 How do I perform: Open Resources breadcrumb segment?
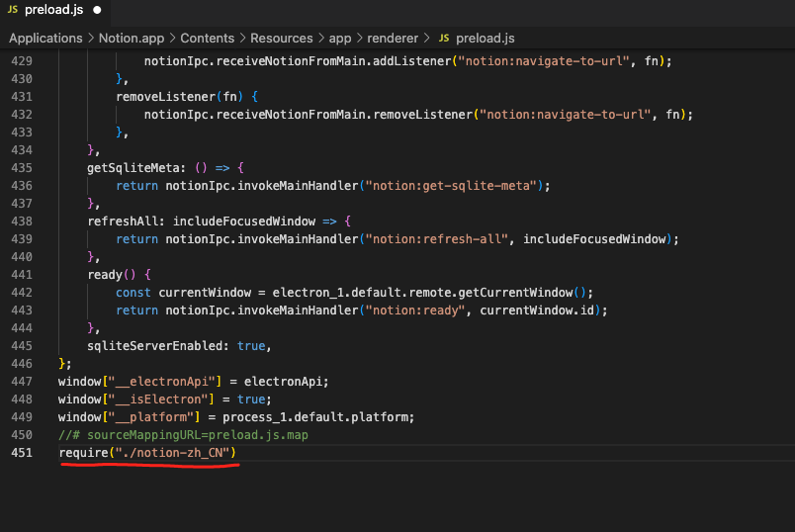coord(282,39)
